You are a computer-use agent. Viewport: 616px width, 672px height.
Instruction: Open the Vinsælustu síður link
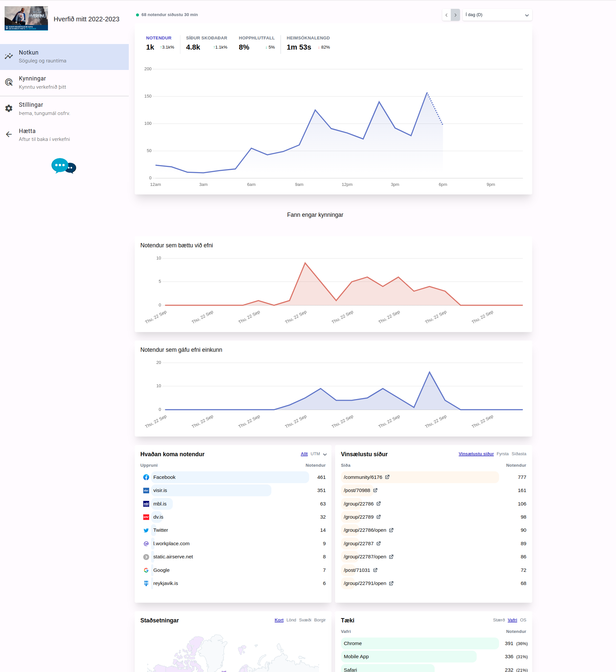coord(476,454)
